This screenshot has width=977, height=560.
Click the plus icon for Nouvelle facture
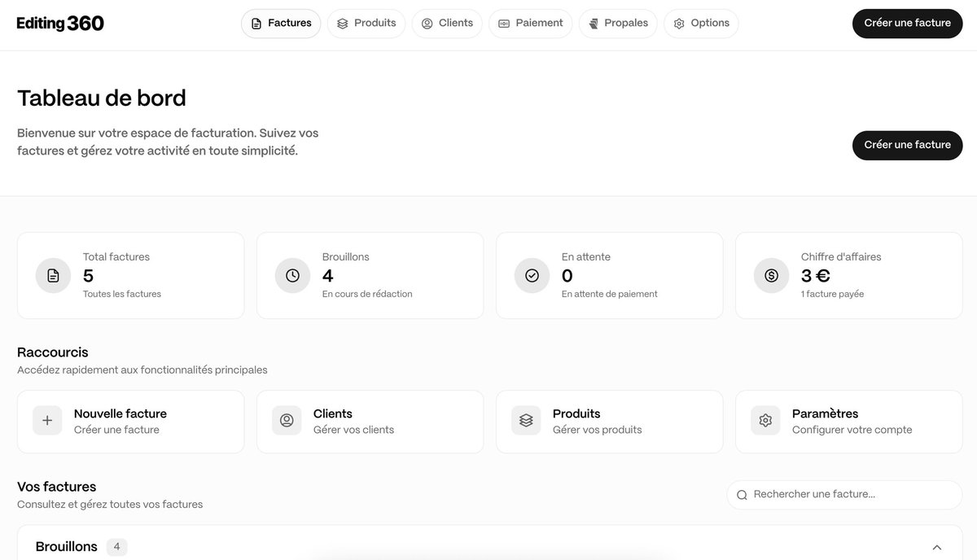pyautogui.click(x=47, y=421)
